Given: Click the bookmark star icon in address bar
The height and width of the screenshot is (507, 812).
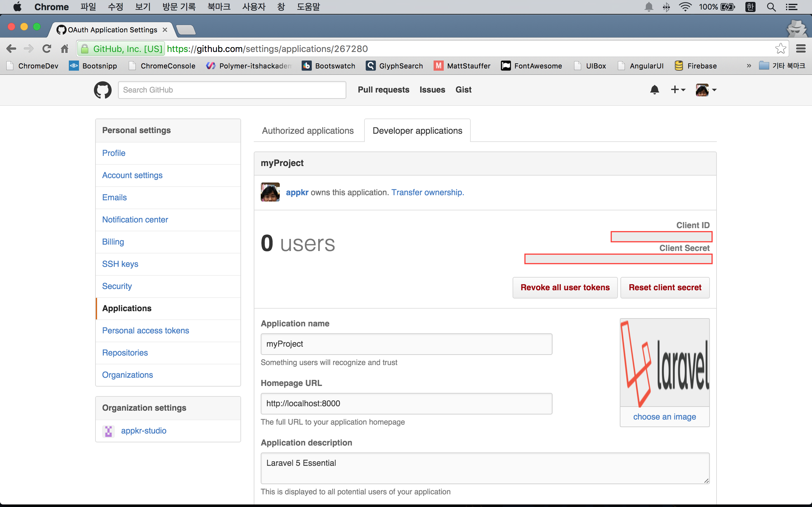Looking at the screenshot, I should pos(780,49).
